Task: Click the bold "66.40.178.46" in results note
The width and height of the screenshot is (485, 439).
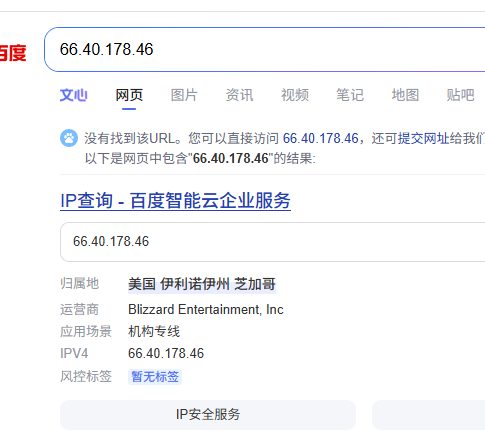Action: pyautogui.click(x=231, y=158)
